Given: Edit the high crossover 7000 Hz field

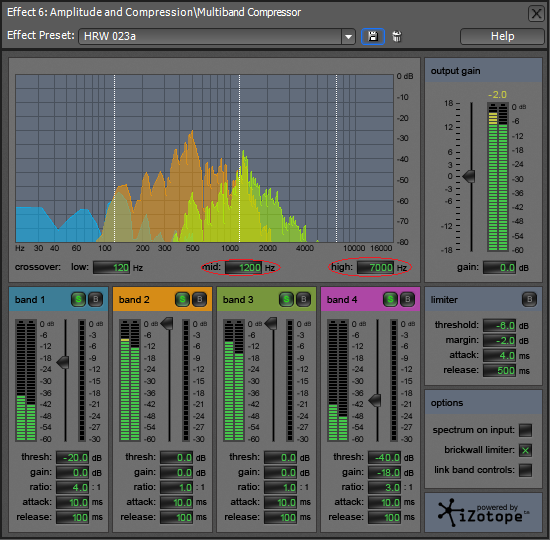Looking at the screenshot, I should coord(375,268).
